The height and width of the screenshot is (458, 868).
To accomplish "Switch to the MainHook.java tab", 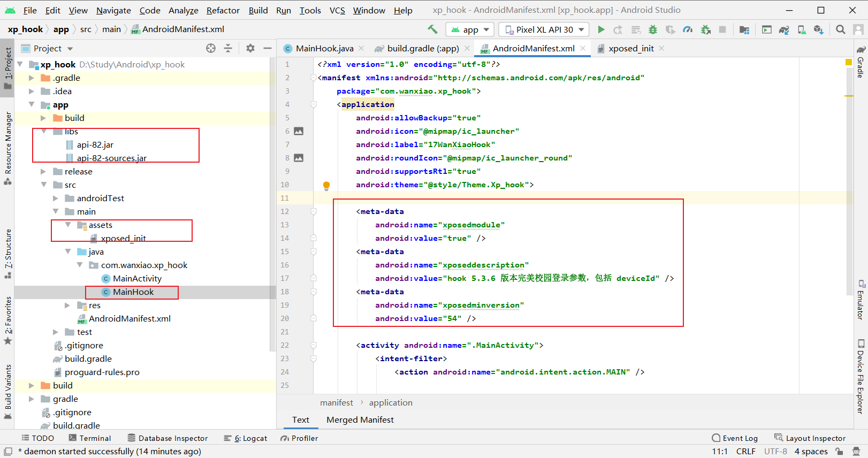I will click(324, 48).
